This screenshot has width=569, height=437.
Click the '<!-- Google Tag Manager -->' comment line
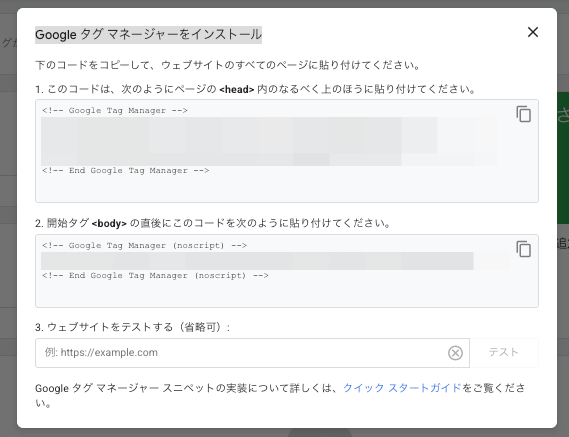(x=115, y=110)
